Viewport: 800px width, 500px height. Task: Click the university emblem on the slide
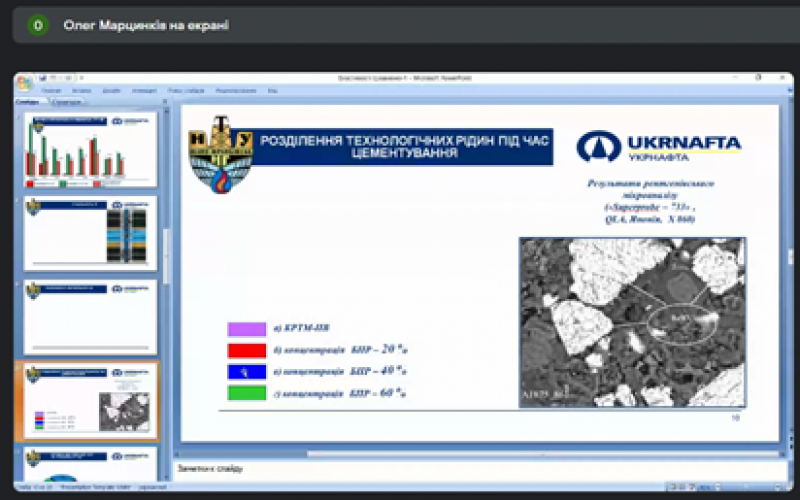pos(221,155)
